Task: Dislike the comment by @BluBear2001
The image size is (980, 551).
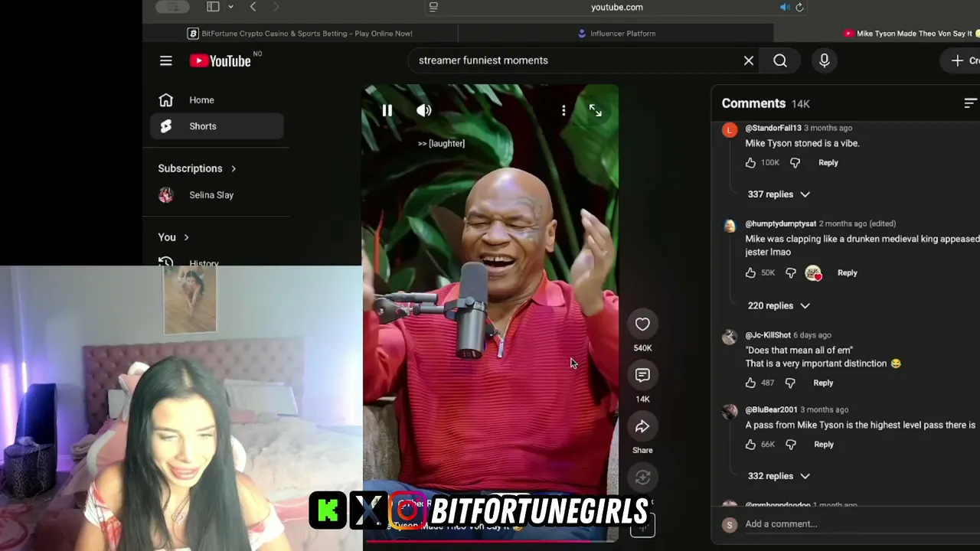Action: (x=791, y=444)
